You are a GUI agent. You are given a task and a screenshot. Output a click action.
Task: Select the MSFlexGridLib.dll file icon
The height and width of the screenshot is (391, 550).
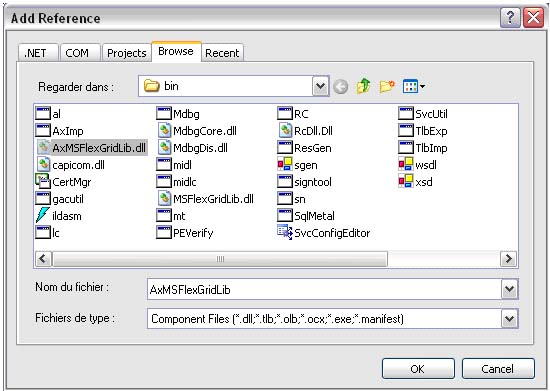coord(165,198)
